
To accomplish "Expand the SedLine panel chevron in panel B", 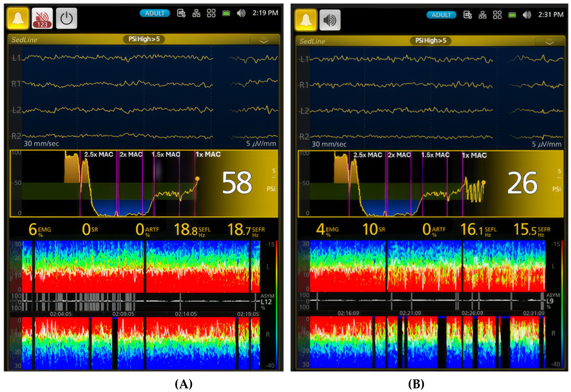I will pyautogui.click(x=549, y=42).
